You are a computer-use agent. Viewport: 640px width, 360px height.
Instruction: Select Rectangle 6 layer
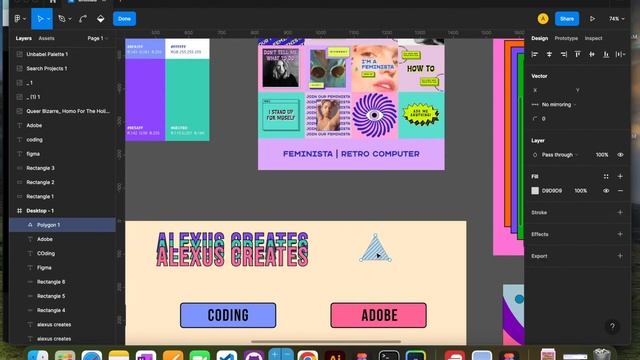tap(62, 282)
